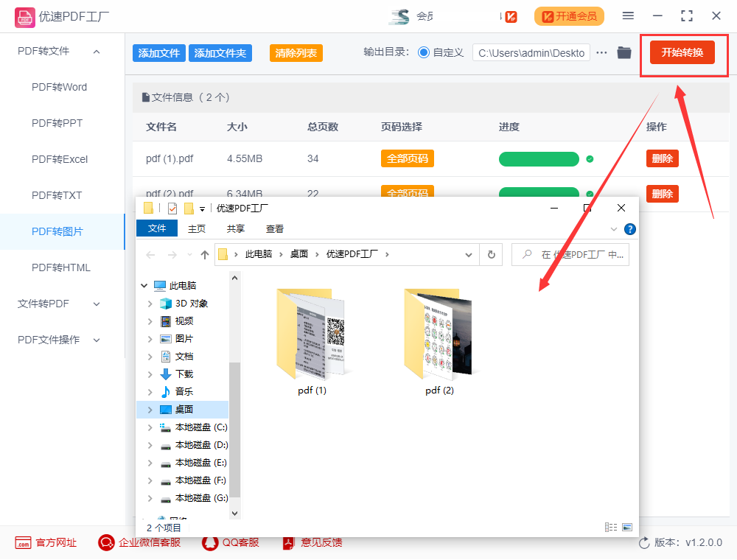Open Explorer 共享 ribbon tab

[236, 229]
